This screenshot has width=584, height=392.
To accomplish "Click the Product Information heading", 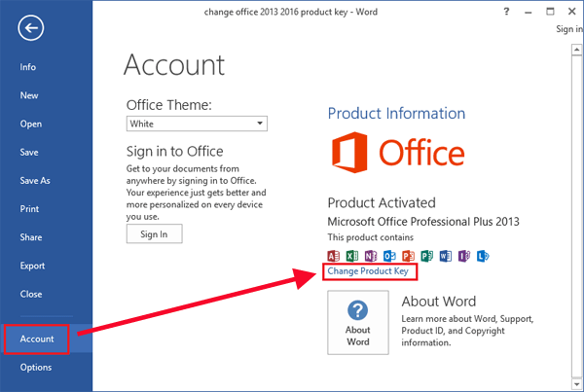I will [396, 113].
